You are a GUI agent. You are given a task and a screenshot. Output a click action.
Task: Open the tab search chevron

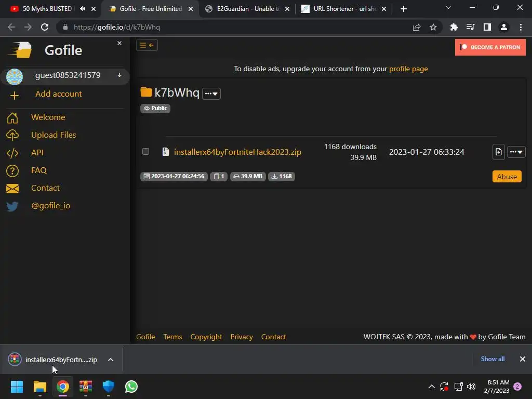448,7
